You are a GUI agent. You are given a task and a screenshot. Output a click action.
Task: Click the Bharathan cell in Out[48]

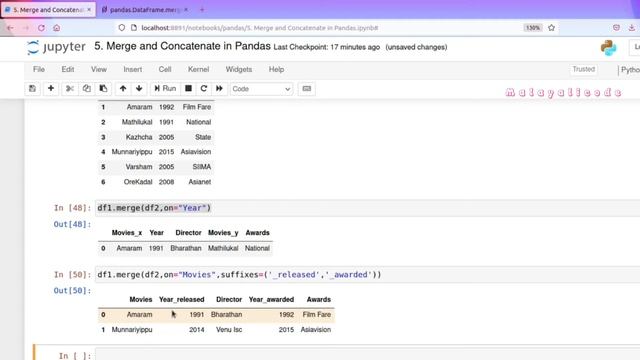click(x=186, y=249)
